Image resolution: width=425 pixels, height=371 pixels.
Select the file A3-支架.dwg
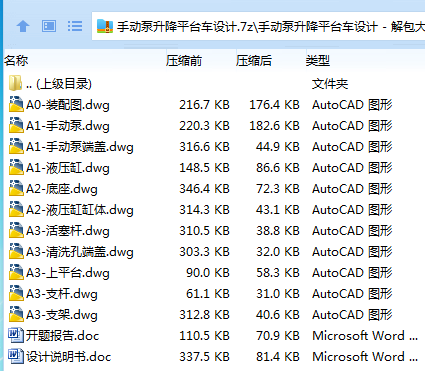(x=62, y=315)
